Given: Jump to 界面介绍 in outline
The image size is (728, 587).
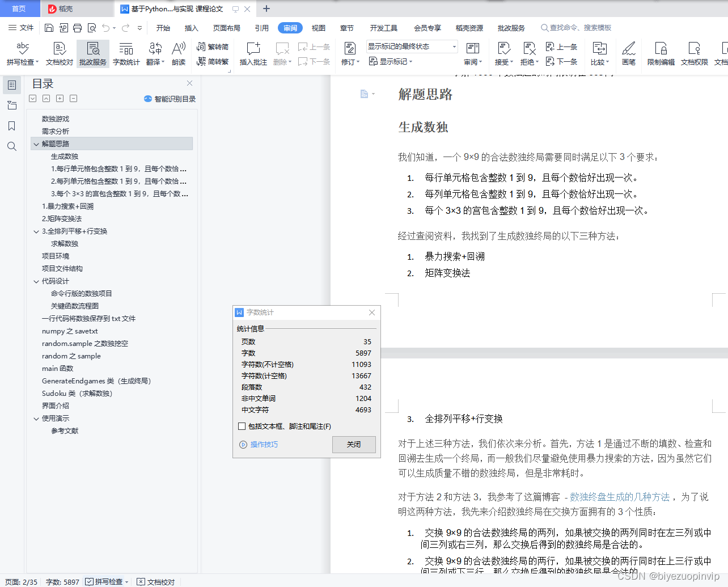Looking at the screenshot, I should [56, 406].
